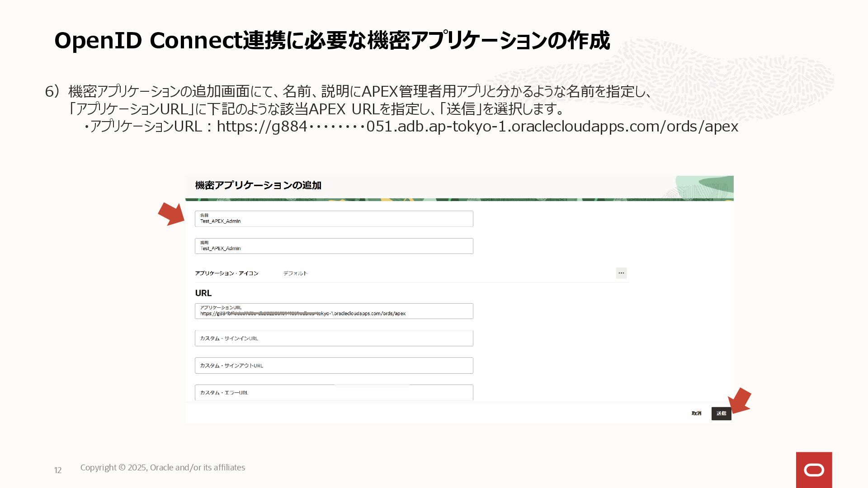
Task: Click the デフォルト icon label
Action: (x=295, y=273)
